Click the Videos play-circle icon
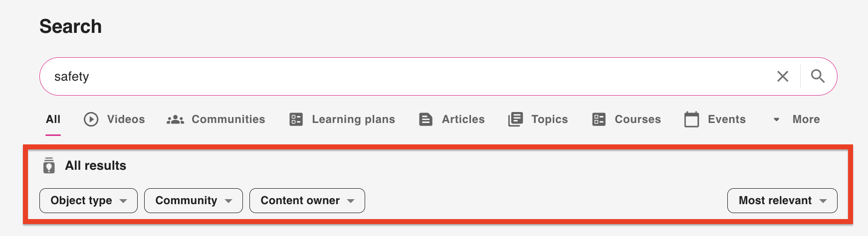The height and width of the screenshot is (236, 868). click(91, 119)
